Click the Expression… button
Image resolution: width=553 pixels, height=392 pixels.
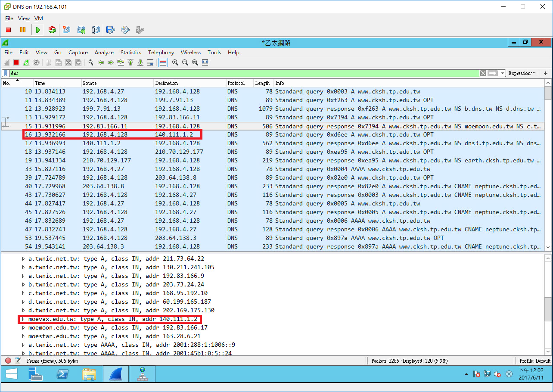(x=522, y=73)
